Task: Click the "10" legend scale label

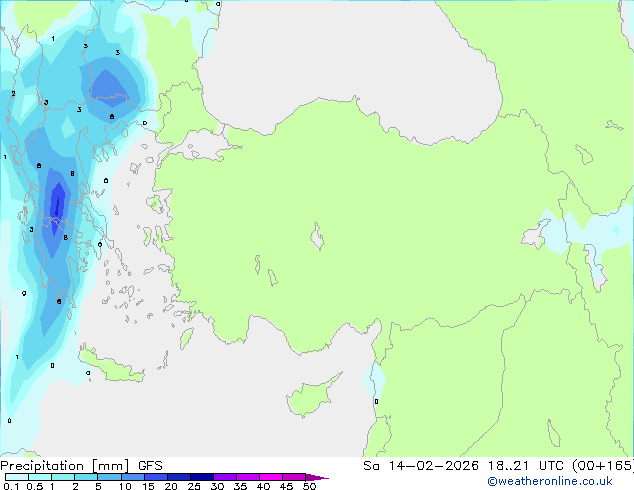Action: (x=125, y=486)
